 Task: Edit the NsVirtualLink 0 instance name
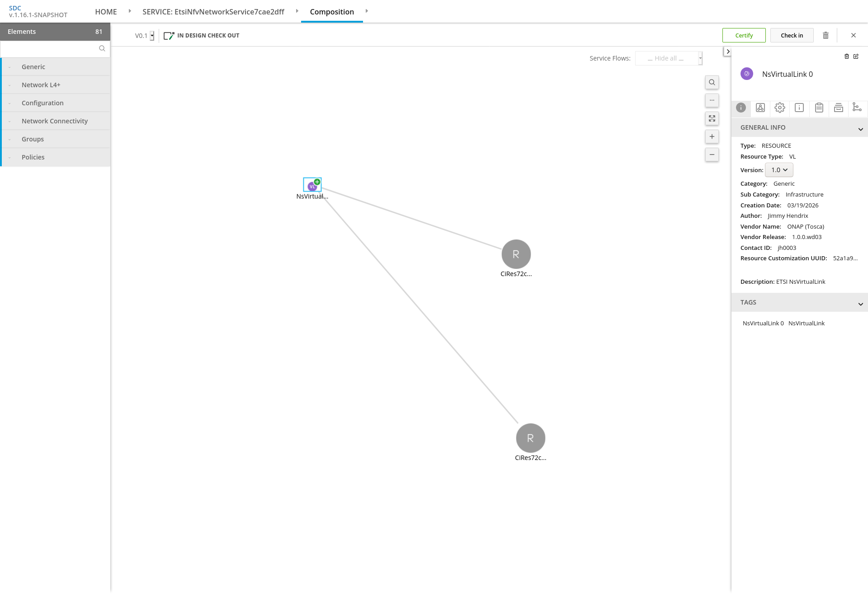click(856, 56)
